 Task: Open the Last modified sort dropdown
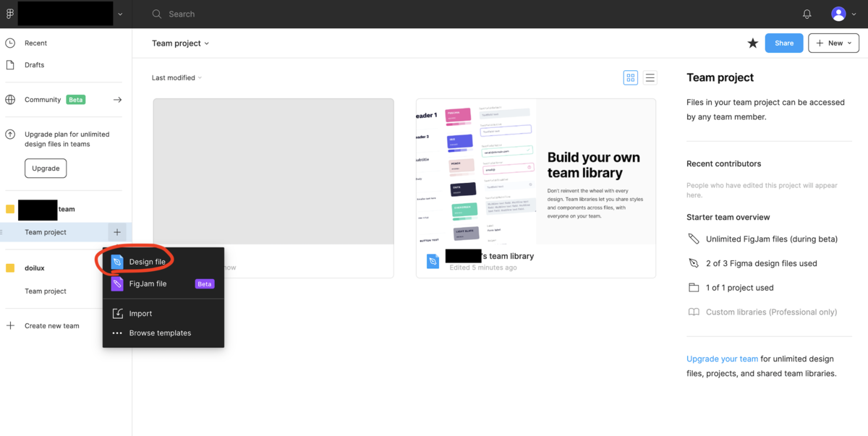coord(176,78)
